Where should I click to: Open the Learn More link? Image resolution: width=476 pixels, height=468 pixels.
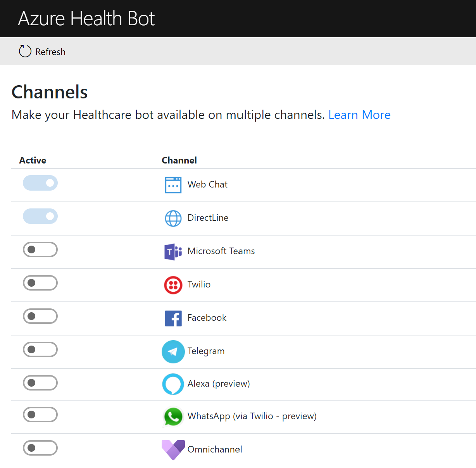[359, 115]
